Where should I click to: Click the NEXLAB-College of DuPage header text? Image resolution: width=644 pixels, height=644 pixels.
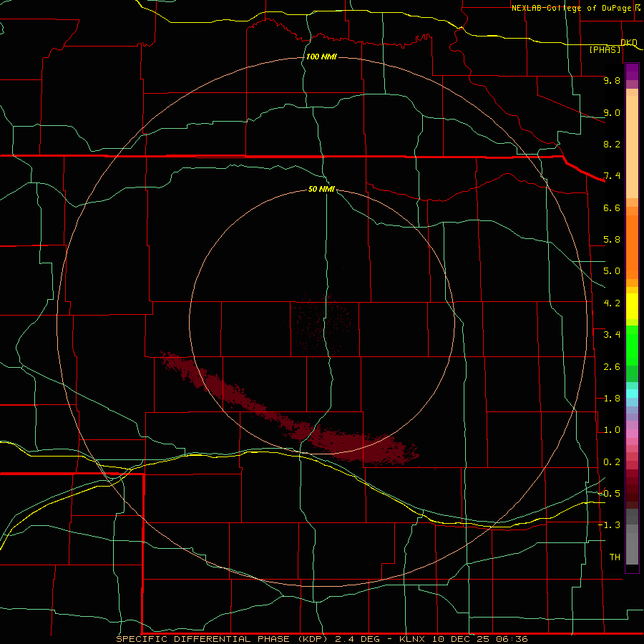571,8
